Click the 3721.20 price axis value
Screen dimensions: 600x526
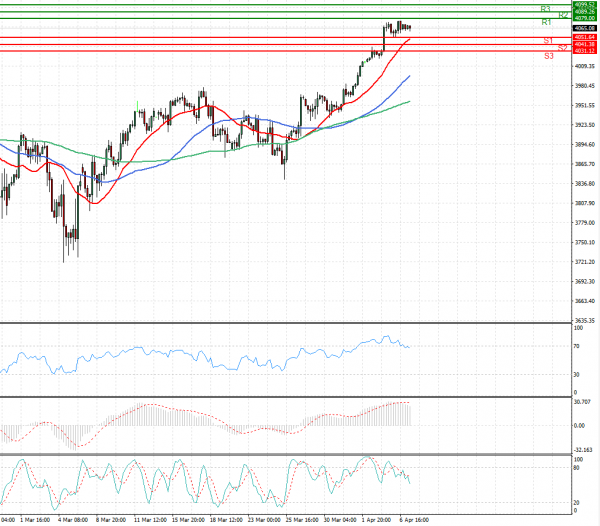point(585,262)
